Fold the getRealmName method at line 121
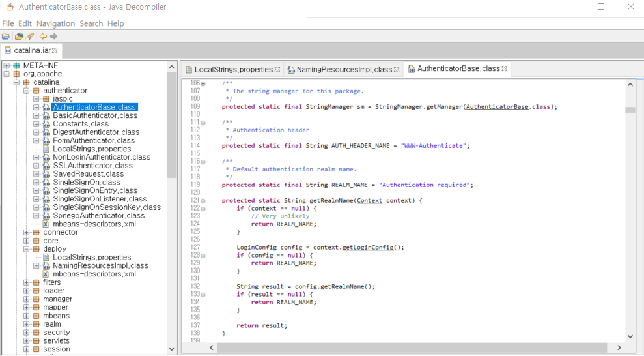The width and height of the screenshot is (644, 356). tap(203, 201)
